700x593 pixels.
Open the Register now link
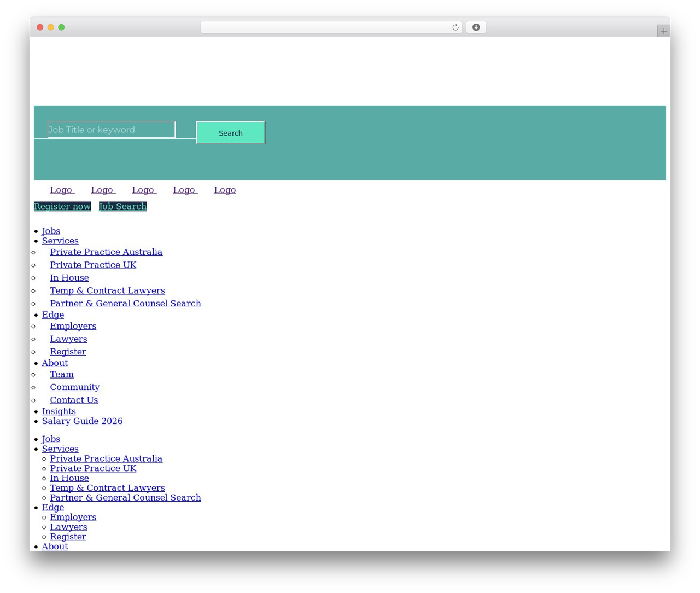tap(62, 206)
